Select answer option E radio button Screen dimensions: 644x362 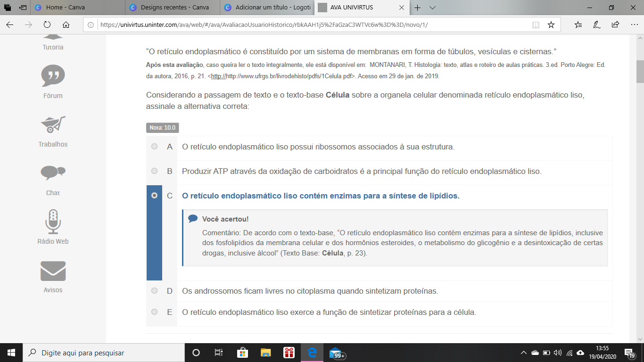[155, 312]
